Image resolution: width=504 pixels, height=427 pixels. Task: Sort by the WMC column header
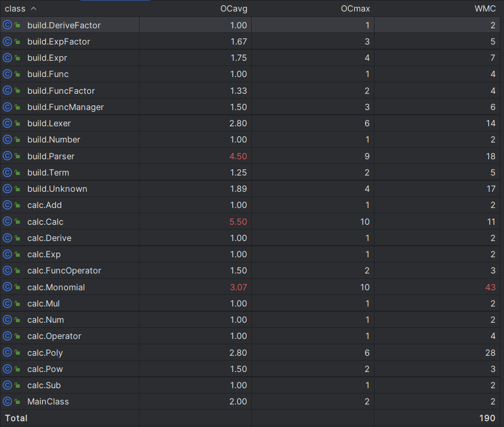coord(485,9)
